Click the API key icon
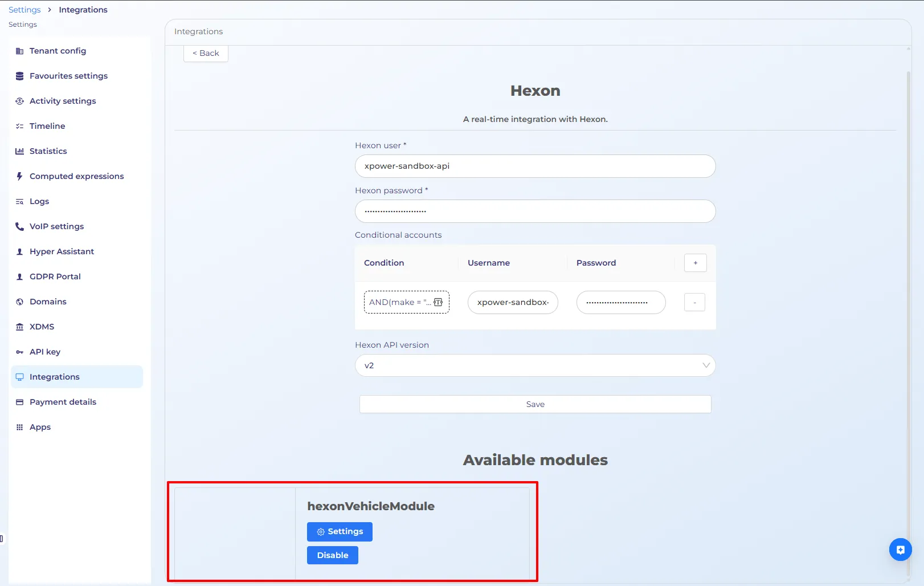The height and width of the screenshot is (586, 924). coord(19,352)
